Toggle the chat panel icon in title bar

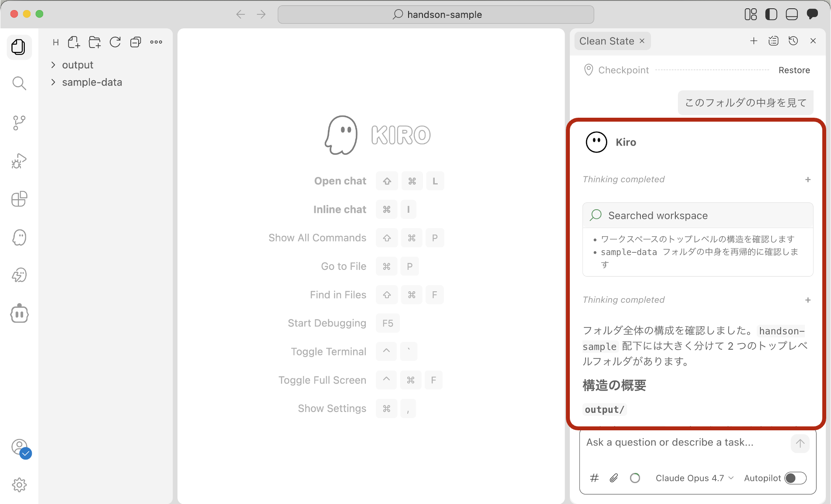pos(812,14)
